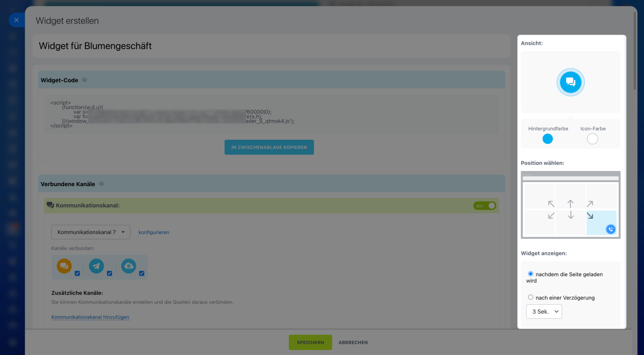Close the widget creation panel with the X
The image size is (644, 355).
tap(17, 20)
